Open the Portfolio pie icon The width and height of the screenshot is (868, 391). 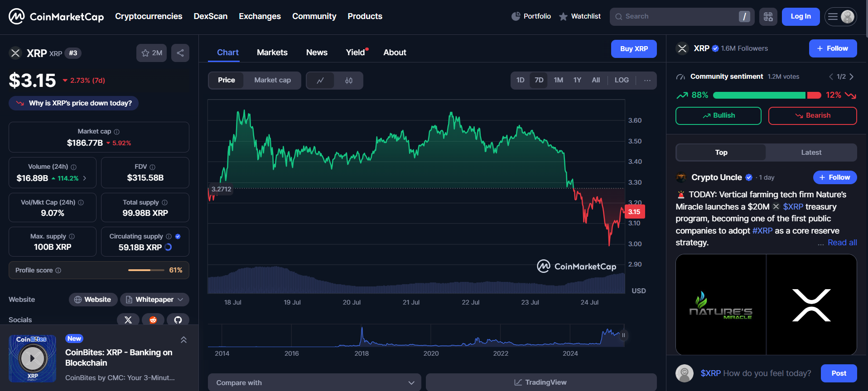coord(516,16)
